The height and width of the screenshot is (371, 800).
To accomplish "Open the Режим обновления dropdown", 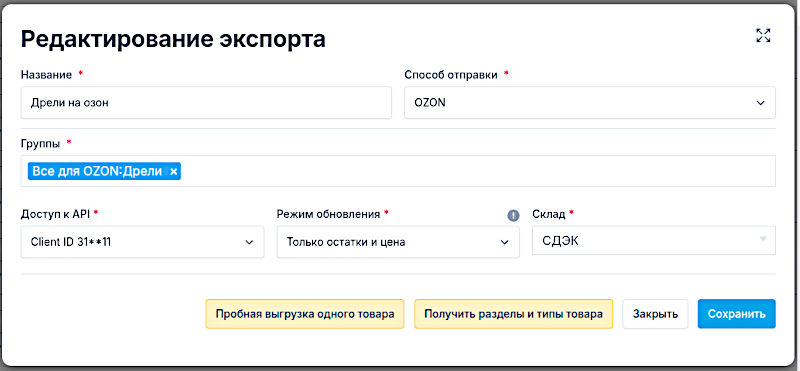I will (398, 242).
